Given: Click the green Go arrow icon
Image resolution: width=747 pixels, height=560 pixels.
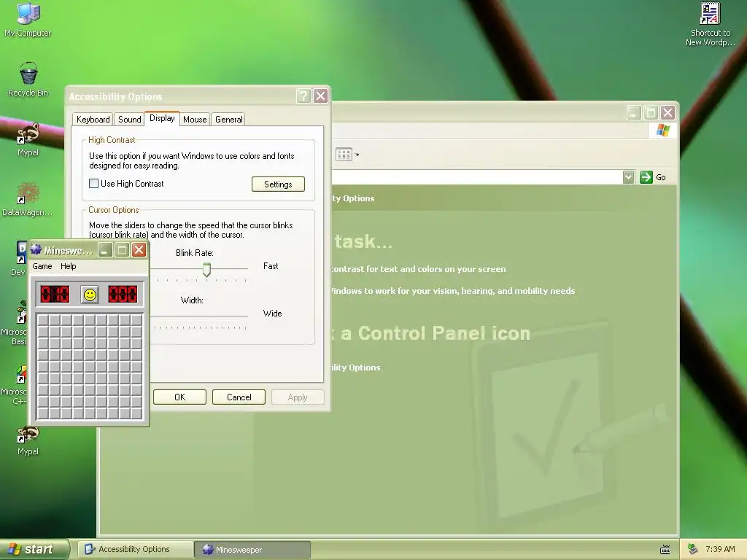Looking at the screenshot, I should pyautogui.click(x=646, y=177).
